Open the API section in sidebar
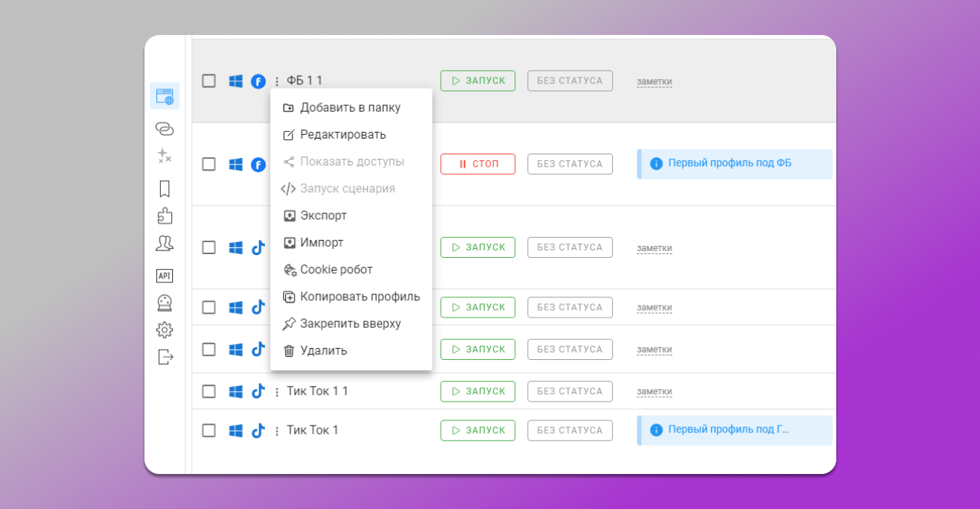This screenshot has width=980, height=509. [165, 276]
